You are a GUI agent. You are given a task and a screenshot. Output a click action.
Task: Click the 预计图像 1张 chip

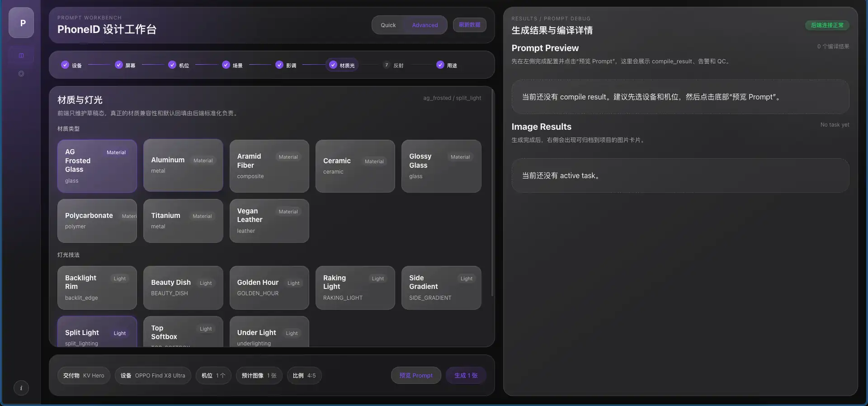click(259, 375)
